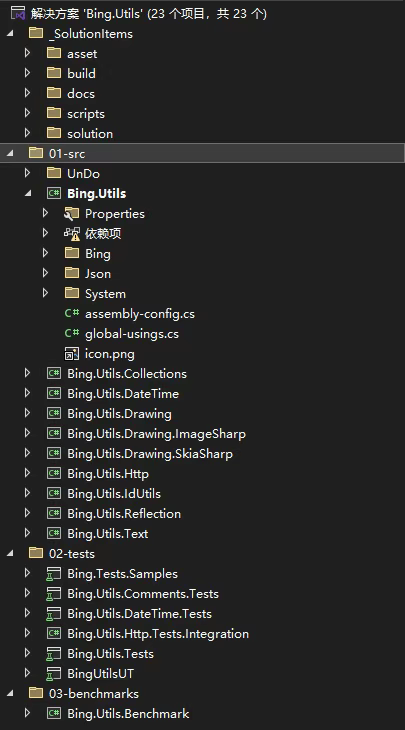Collapse the Bing.Utils project node

click(28, 193)
